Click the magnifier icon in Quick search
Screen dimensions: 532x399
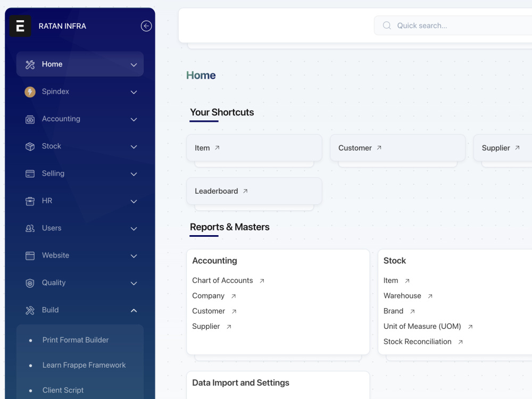coord(387,26)
